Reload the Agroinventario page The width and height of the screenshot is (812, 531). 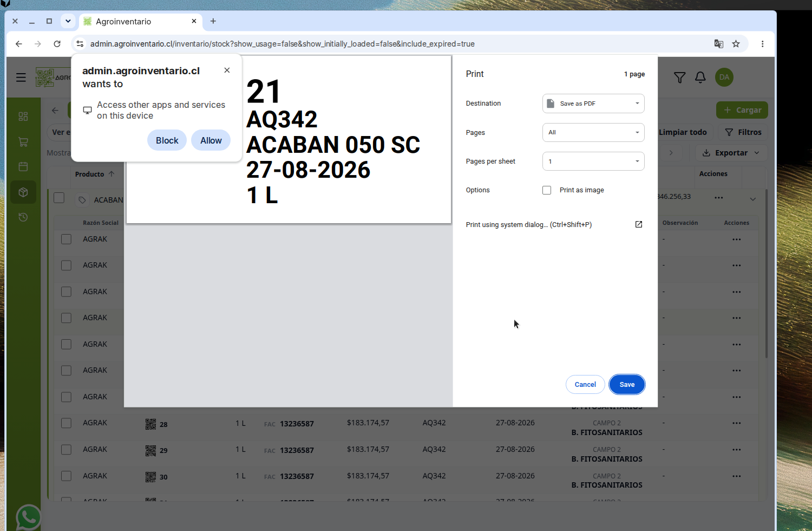[57, 44]
